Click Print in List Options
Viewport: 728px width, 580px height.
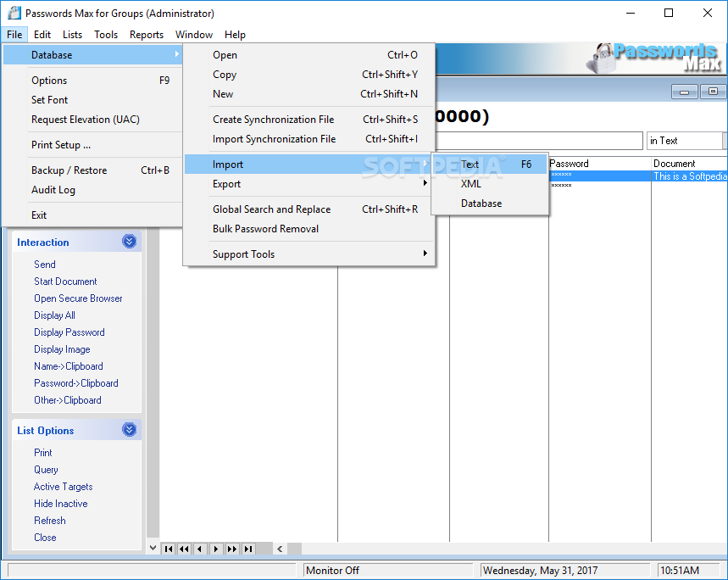coord(42,453)
